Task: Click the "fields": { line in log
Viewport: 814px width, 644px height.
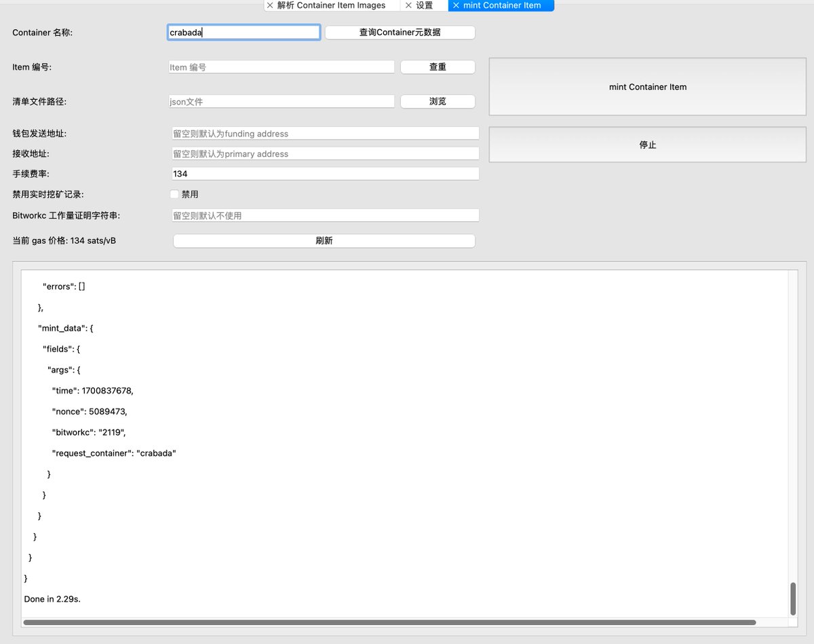Action: coord(62,349)
